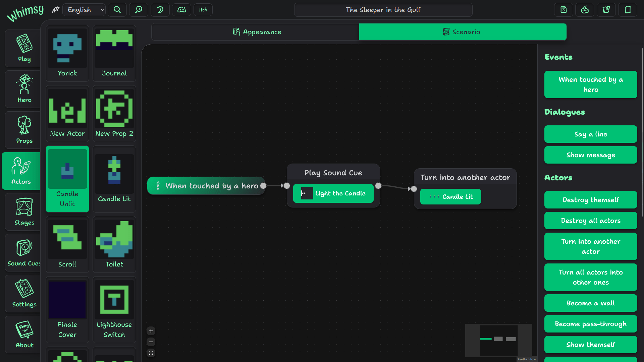Image resolution: width=644 pixels, height=362 pixels.
Task: Expand the English language dropdown
Action: click(x=84, y=10)
